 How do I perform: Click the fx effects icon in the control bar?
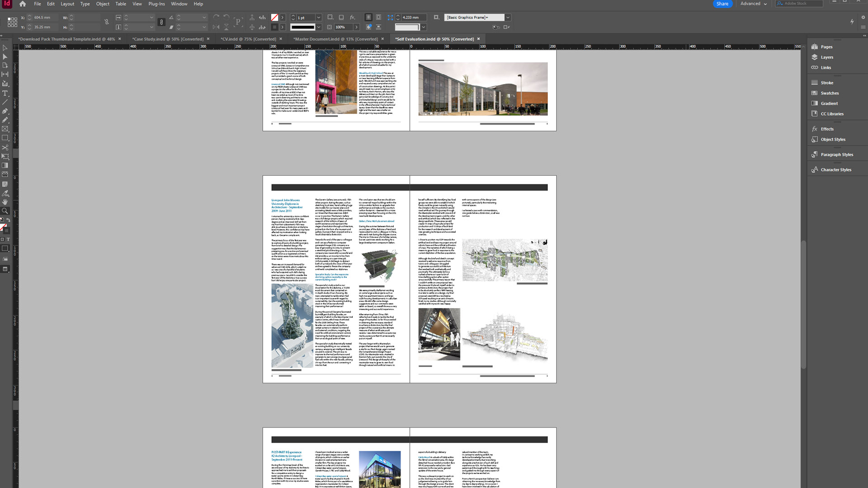tap(353, 17)
